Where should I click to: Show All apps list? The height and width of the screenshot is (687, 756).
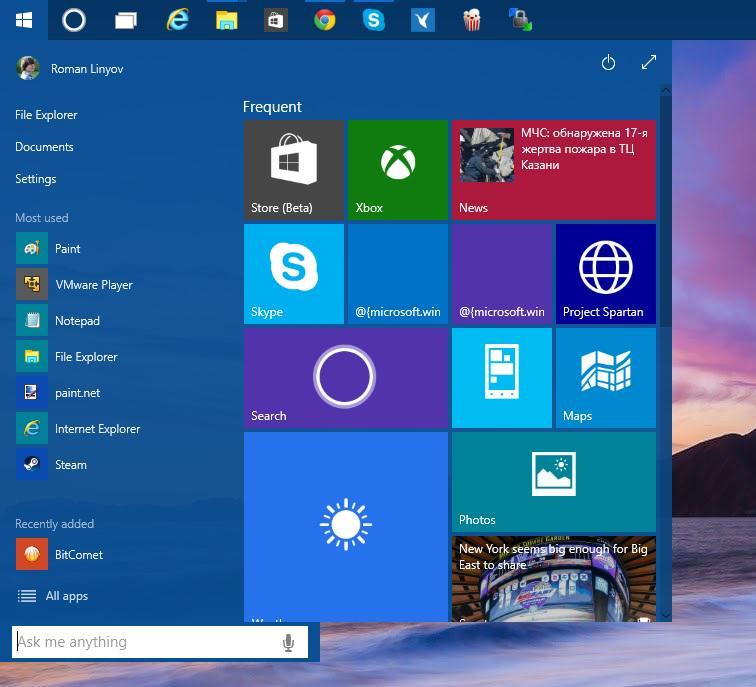pos(53,596)
